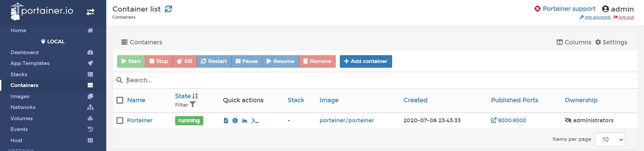Click the Kill button
The height and width of the screenshot is (151, 644).
point(185,61)
